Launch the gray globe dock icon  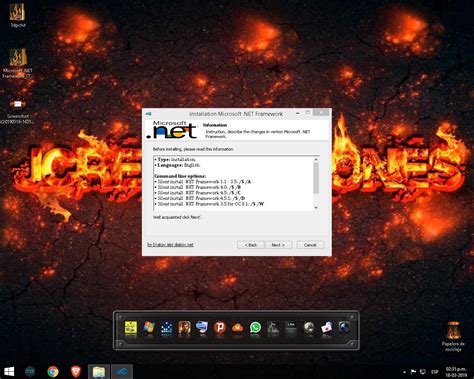coord(309,328)
